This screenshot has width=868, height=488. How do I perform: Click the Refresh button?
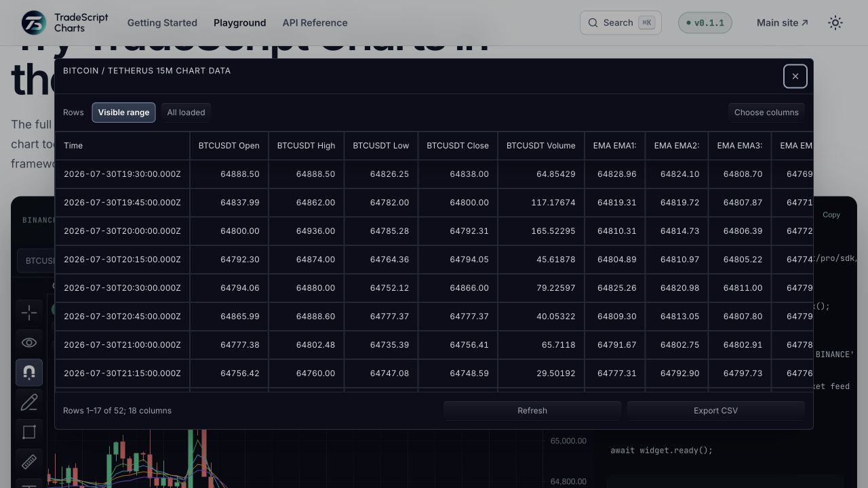[x=532, y=411]
